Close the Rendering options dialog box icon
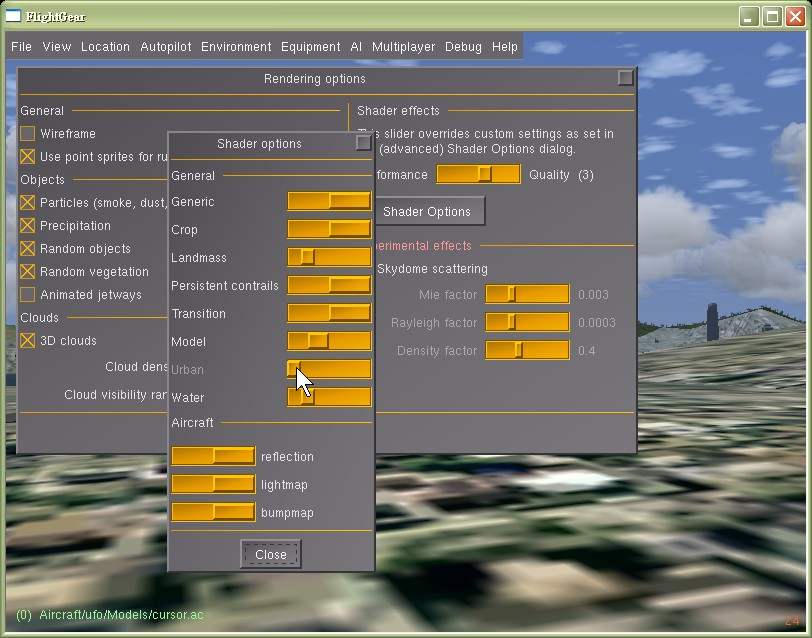This screenshot has height=638, width=812. tap(626, 78)
